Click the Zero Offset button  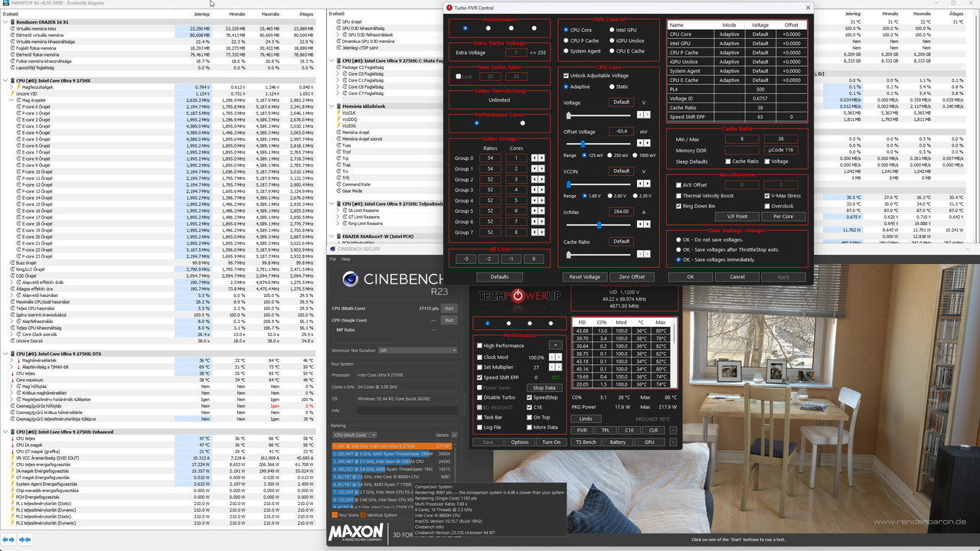pyautogui.click(x=632, y=277)
